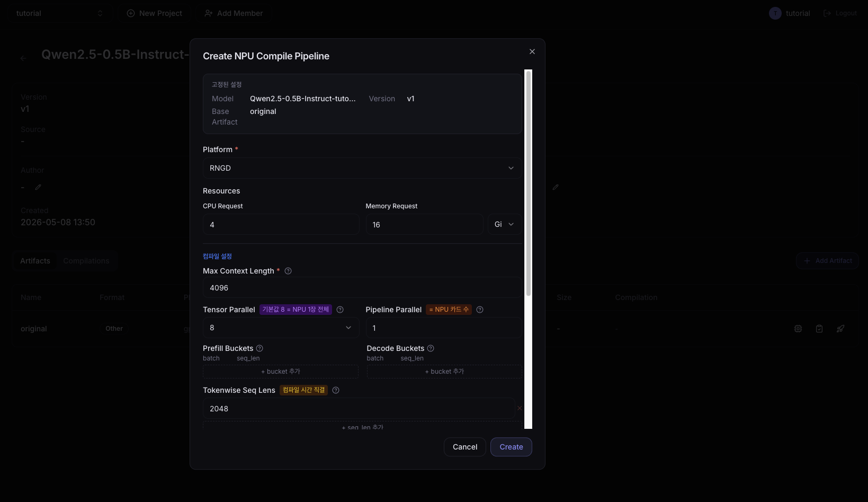Add a bucket under Prefill Buckets

pos(281,372)
